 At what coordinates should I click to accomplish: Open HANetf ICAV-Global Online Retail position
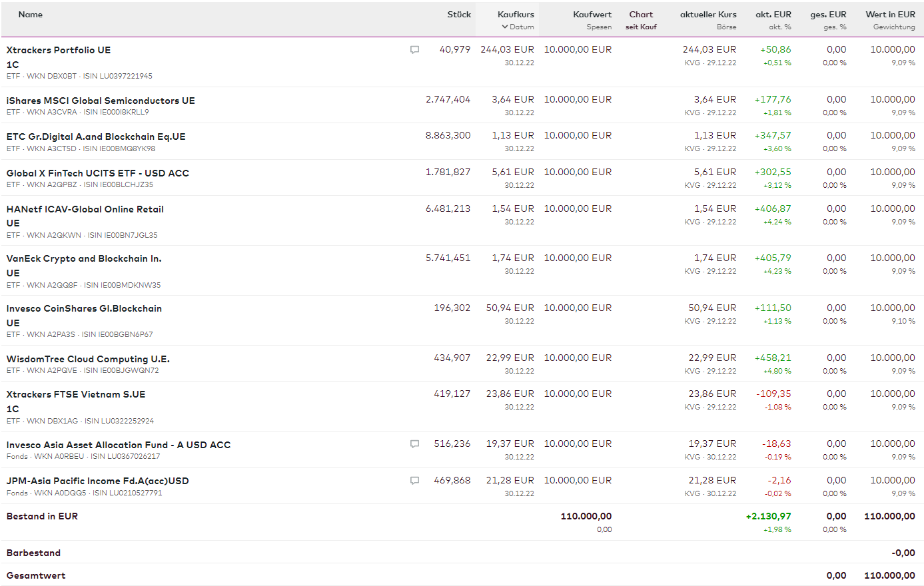coord(85,209)
